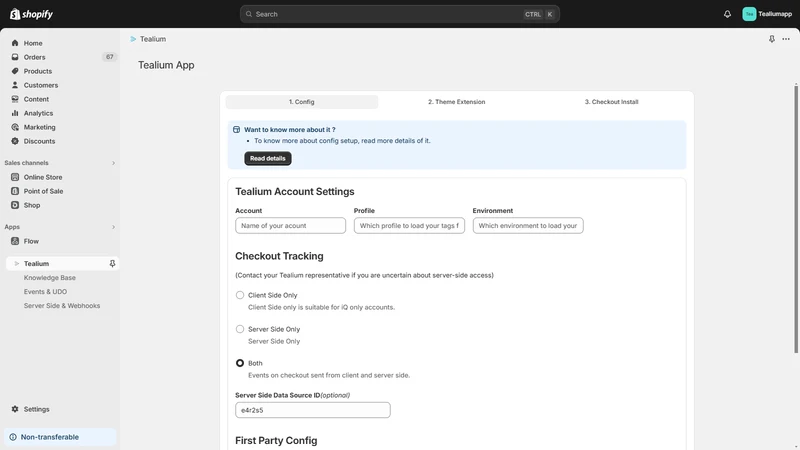The image size is (800, 450).
Task: Click the Online Store icon
Action: [15, 177]
